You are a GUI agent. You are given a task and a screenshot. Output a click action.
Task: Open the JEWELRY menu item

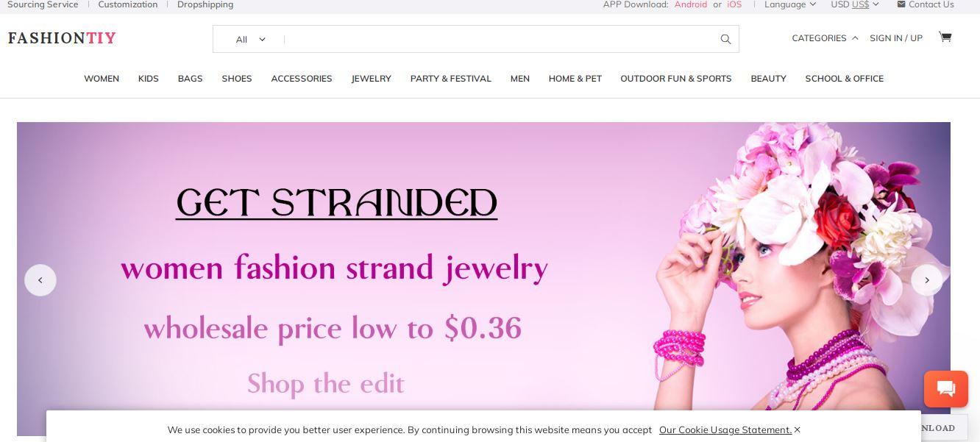(x=372, y=79)
